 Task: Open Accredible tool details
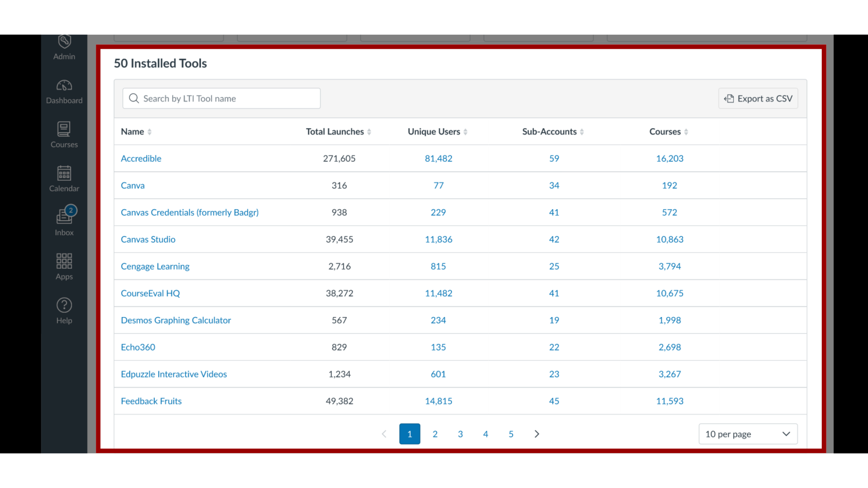click(141, 158)
